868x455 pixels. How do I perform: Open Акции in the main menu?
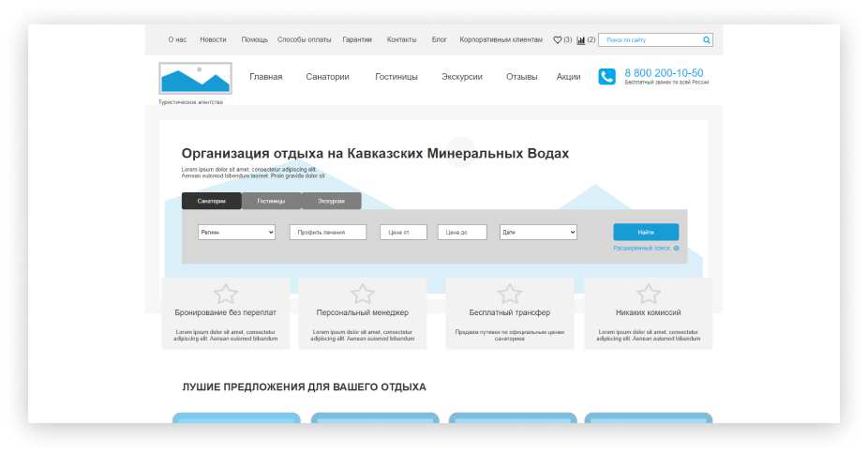pos(568,77)
